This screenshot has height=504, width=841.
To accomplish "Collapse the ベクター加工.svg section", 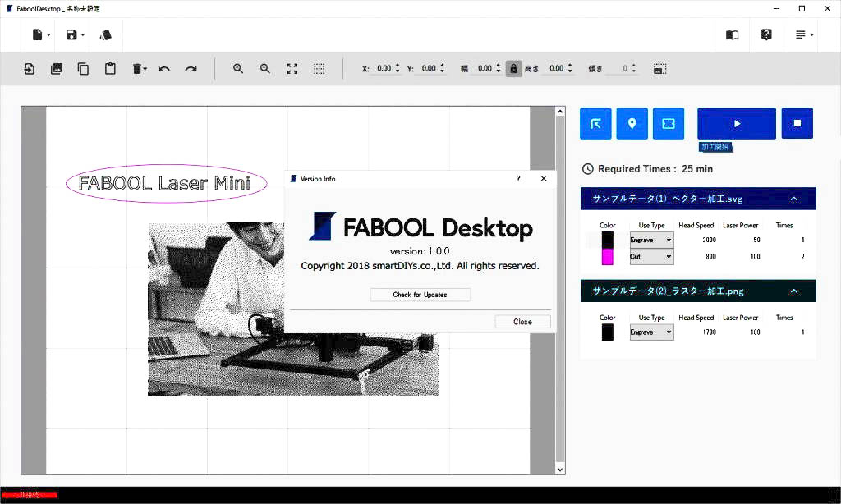I will click(794, 199).
